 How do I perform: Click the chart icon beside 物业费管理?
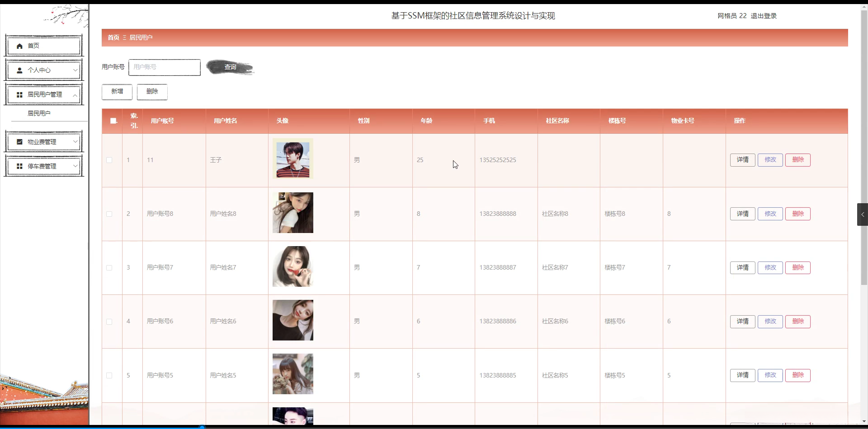click(x=19, y=142)
